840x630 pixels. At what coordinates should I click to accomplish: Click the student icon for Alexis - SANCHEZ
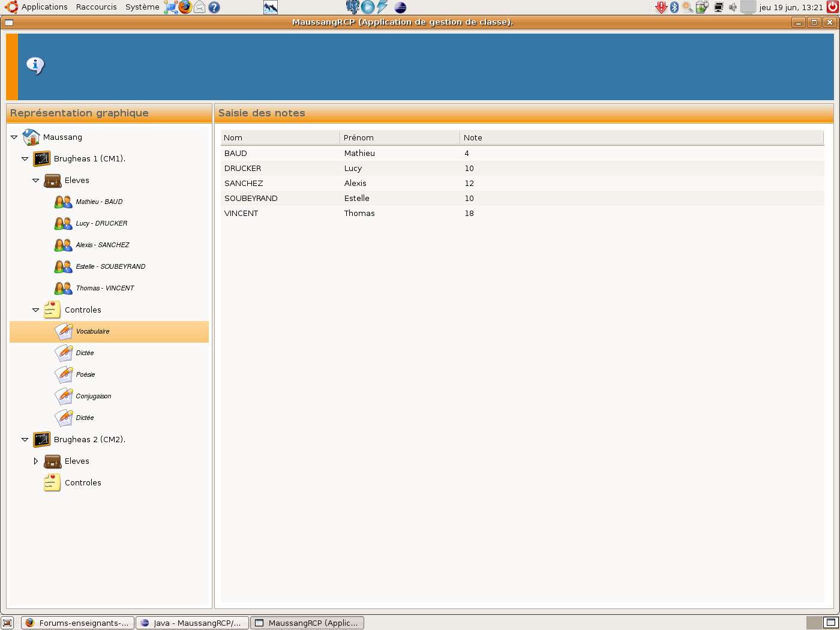[x=63, y=245]
